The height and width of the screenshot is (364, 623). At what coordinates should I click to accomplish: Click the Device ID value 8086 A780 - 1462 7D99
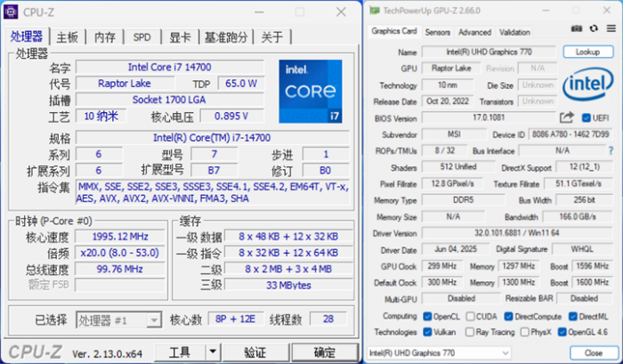point(570,134)
